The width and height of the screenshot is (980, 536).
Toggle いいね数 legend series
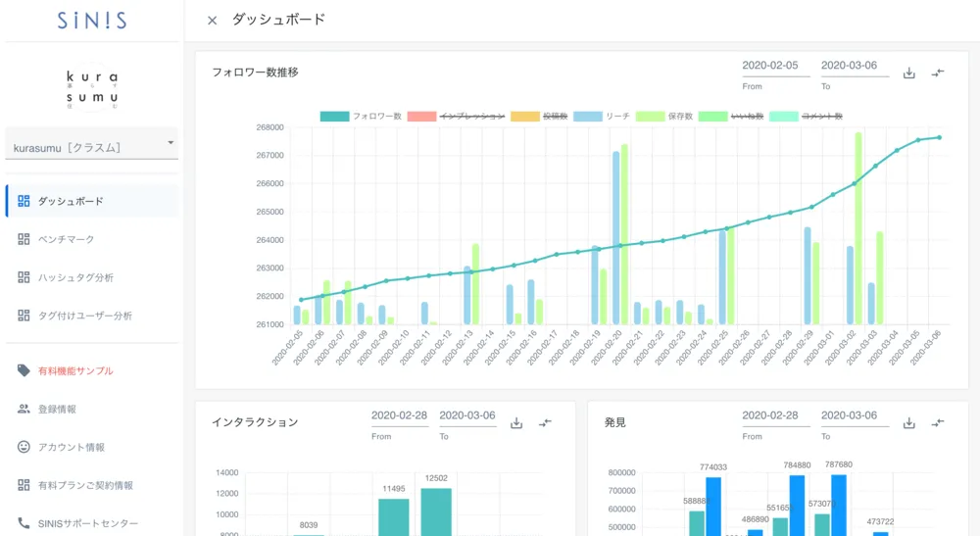click(x=731, y=117)
